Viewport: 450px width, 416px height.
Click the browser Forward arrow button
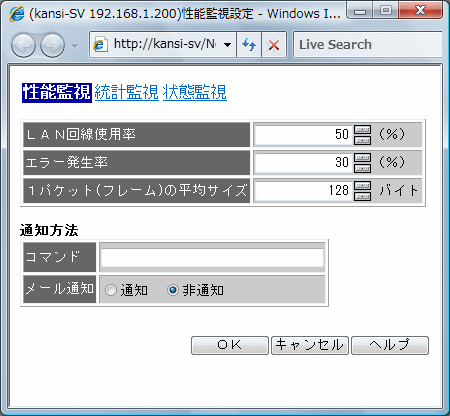(x=52, y=45)
